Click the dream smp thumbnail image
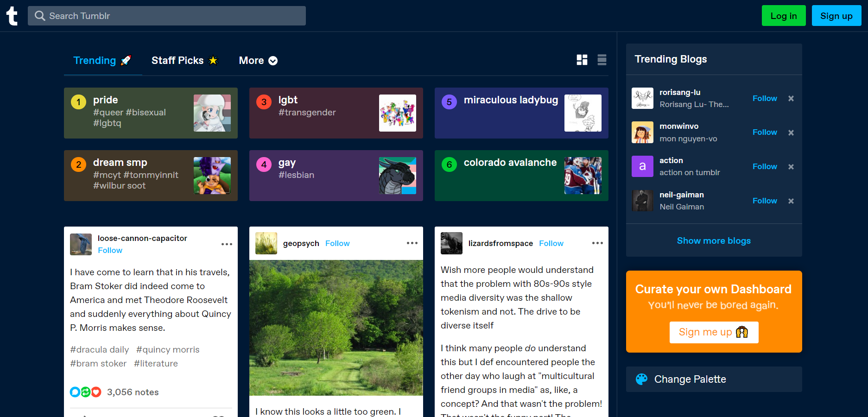This screenshot has width=868, height=417. [212, 176]
